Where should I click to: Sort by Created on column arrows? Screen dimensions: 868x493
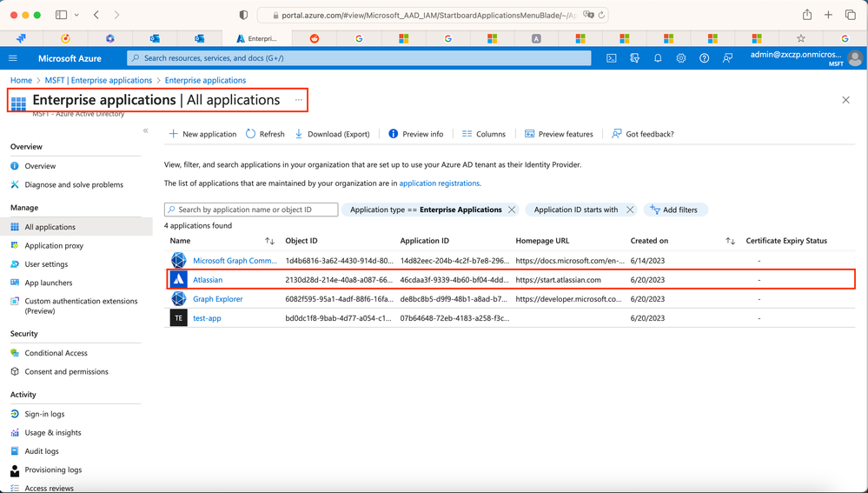tap(730, 241)
